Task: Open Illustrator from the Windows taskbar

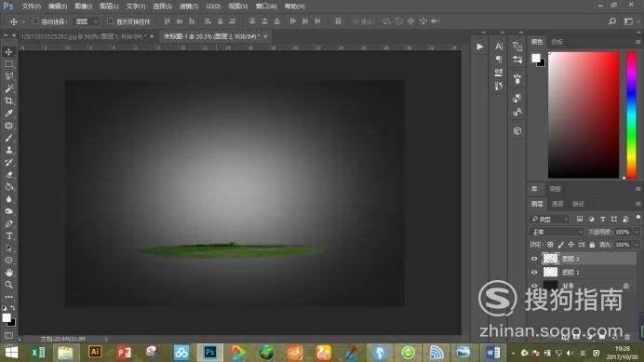Action: (x=95, y=352)
